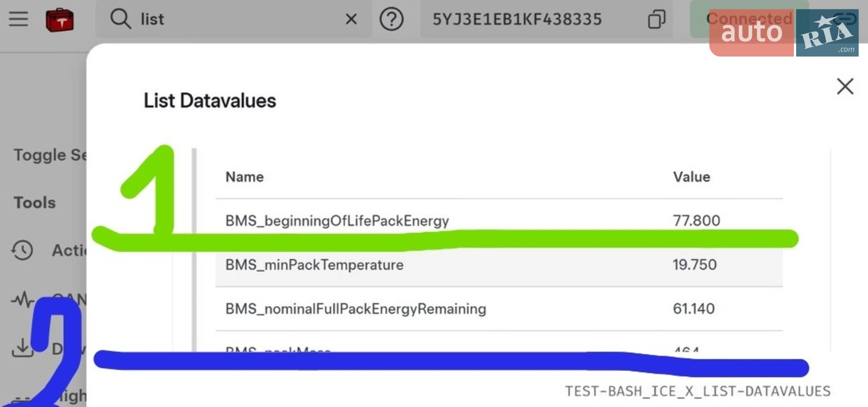Open the hamburger menu
Image resolution: width=868 pixels, height=407 pixels.
(18, 19)
